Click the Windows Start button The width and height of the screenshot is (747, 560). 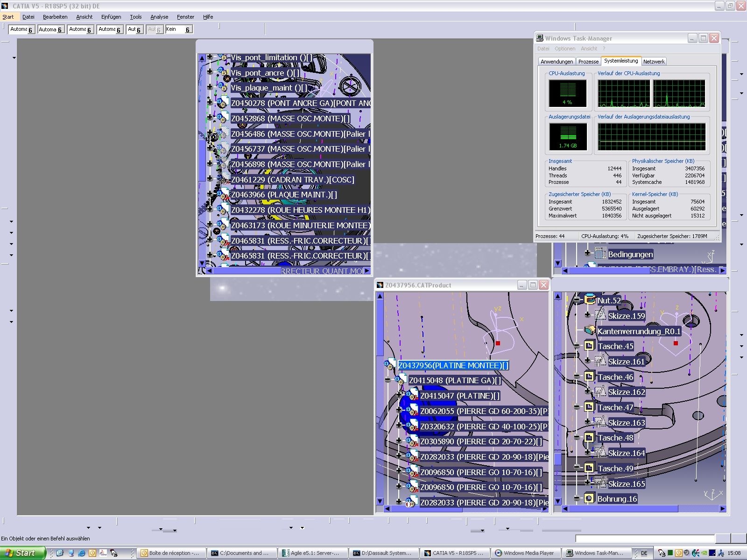tap(23, 553)
